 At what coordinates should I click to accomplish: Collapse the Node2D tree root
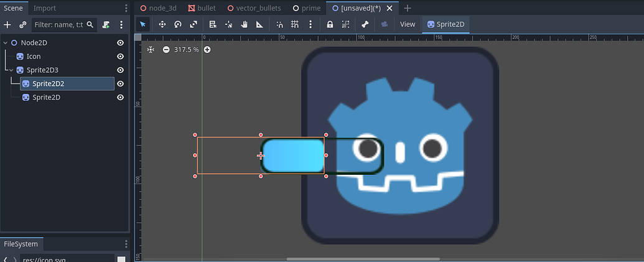[x=6, y=43]
